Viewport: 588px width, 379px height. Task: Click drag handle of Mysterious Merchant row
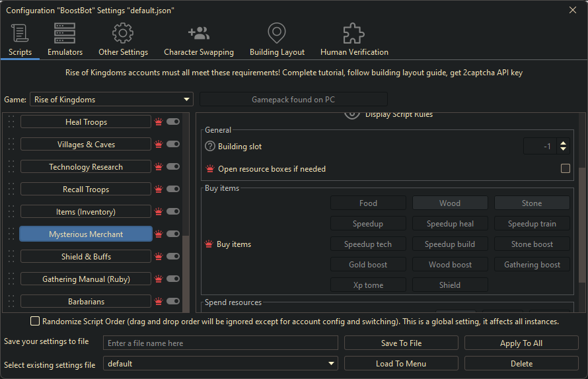[x=11, y=234]
